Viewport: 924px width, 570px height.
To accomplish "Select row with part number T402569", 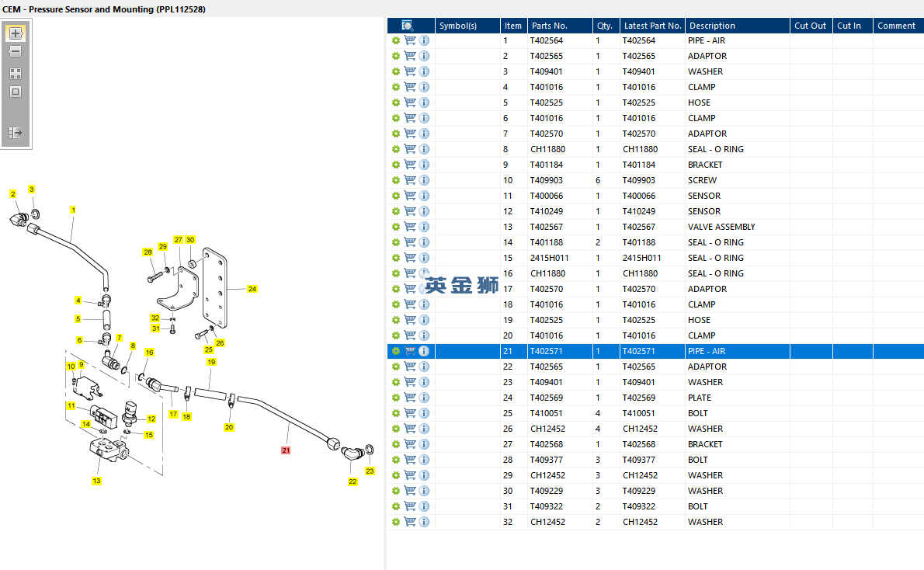I will [x=655, y=398].
